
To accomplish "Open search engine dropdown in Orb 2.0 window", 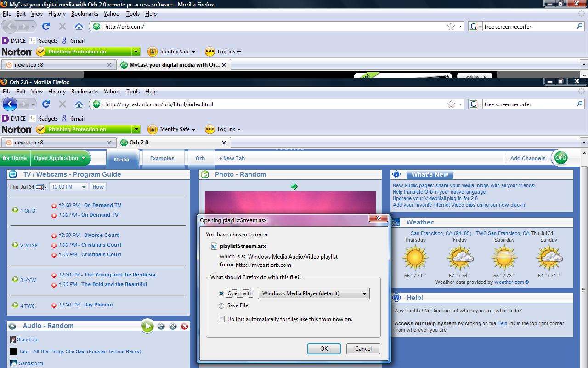I will pos(475,104).
